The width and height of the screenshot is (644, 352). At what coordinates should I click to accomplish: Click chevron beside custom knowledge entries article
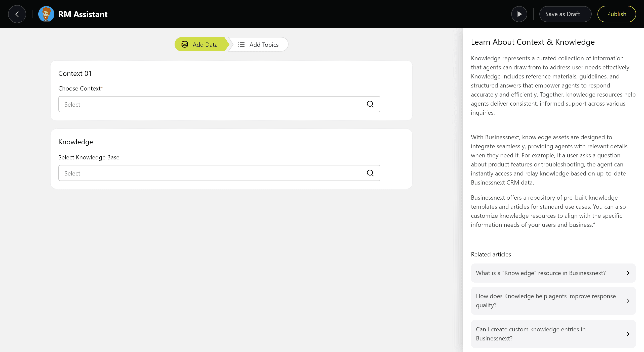628,334
